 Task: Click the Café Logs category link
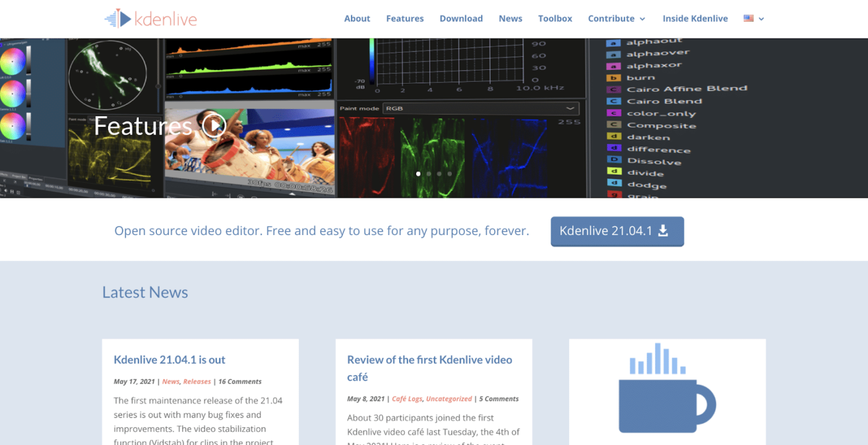click(407, 399)
